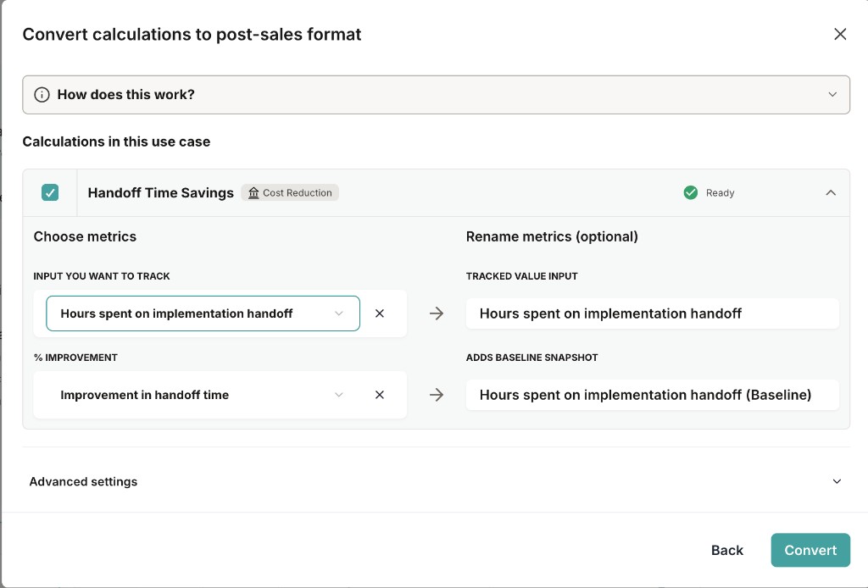Edit the baseline snapshot name field
868x588 pixels.
652,395
